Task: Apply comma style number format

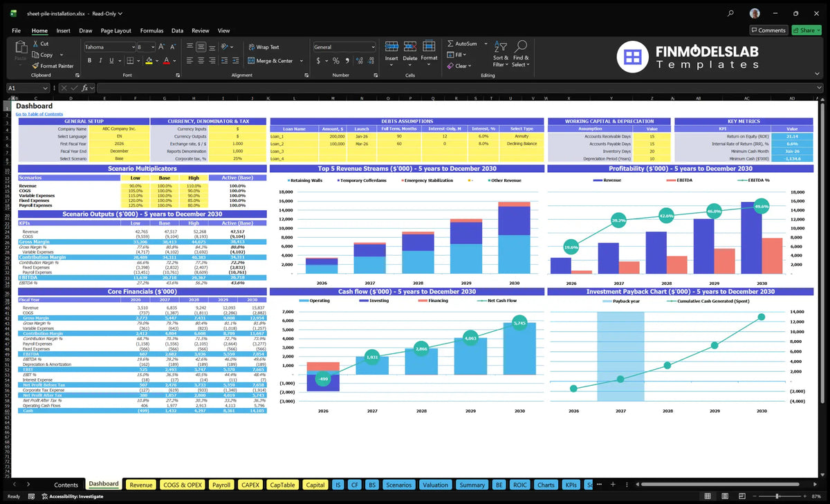Action: (x=348, y=61)
